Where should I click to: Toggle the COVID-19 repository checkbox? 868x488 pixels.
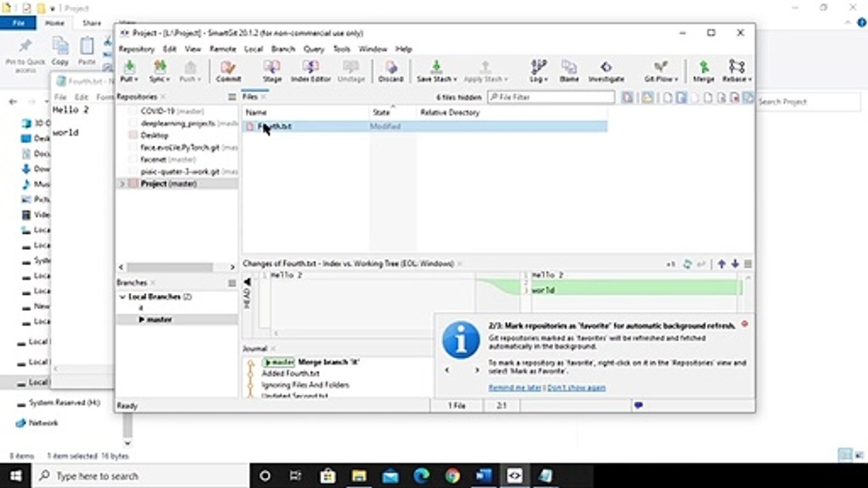coord(134,111)
